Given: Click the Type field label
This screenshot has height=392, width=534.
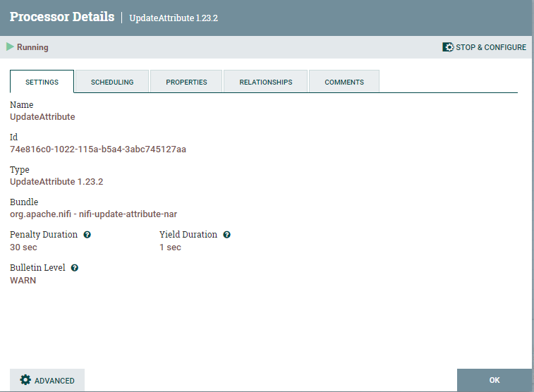Looking at the screenshot, I should click(x=20, y=169).
